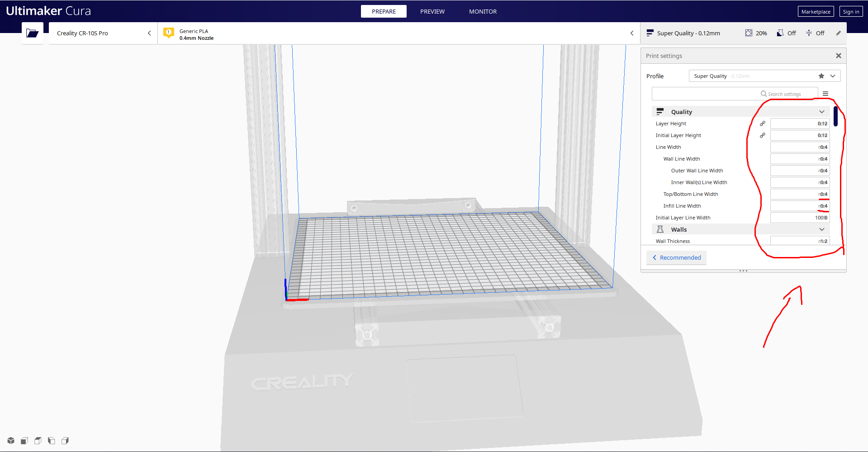868x452 pixels.
Task: Edit the Wall Thickness value field
Action: click(800, 241)
